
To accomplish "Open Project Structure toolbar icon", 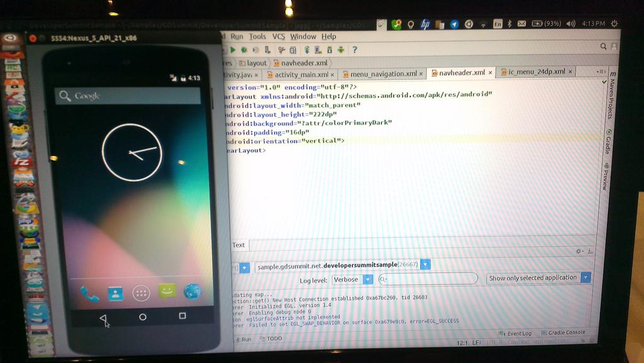I will 293,50.
